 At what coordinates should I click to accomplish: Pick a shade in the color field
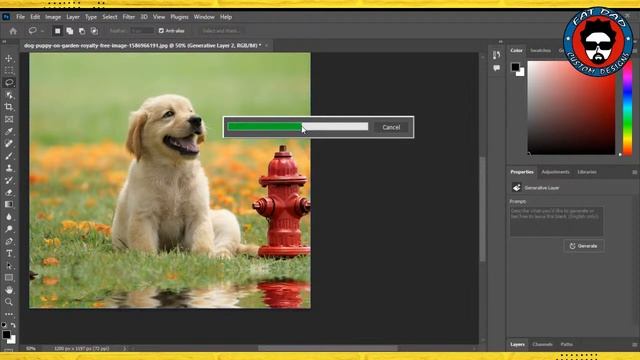pos(571,108)
